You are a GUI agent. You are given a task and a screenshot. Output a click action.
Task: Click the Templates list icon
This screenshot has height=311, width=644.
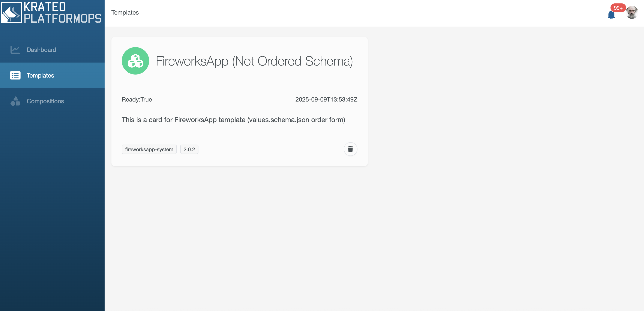tap(15, 75)
